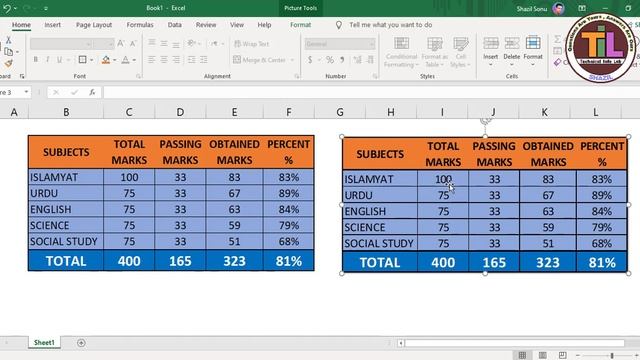Adjust the zoom slider handle
This screenshot has width=640, height=360.
612,356
